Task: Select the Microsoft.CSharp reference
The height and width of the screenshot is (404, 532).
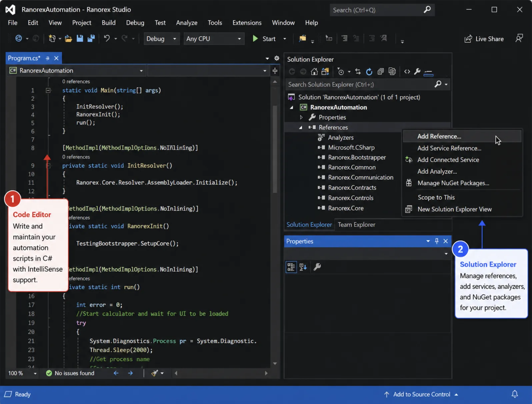Action: click(351, 147)
